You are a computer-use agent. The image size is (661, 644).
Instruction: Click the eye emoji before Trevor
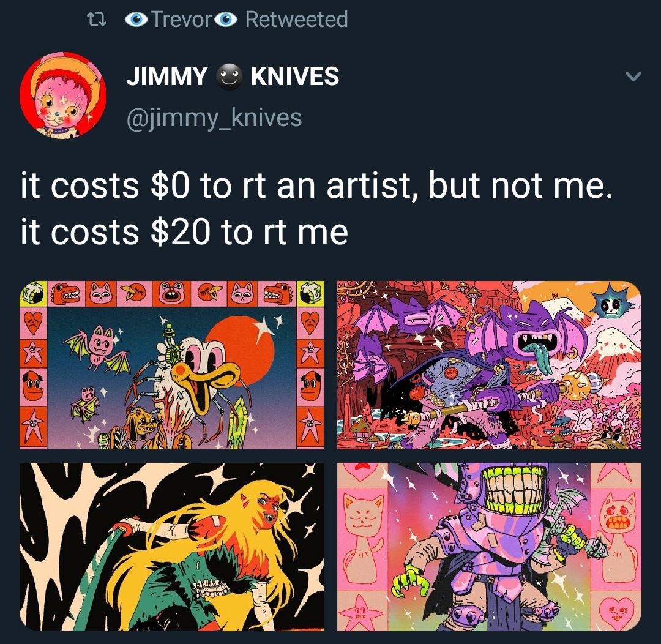136,20
